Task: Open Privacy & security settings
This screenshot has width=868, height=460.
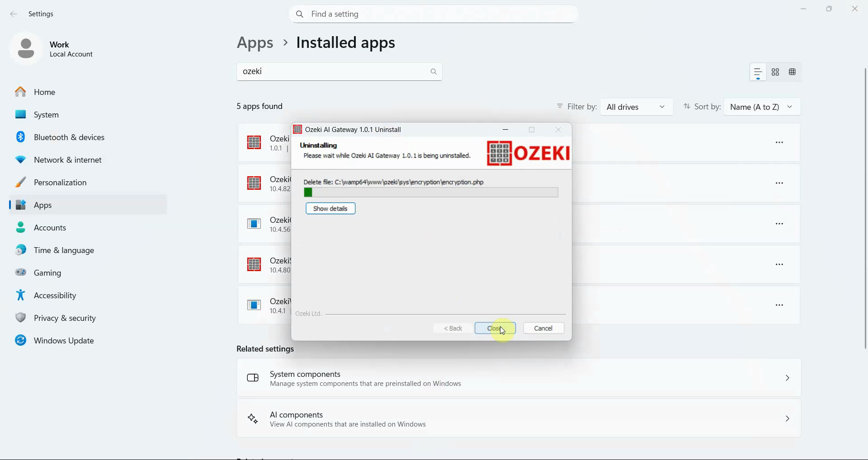Action: (x=65, y=318)
